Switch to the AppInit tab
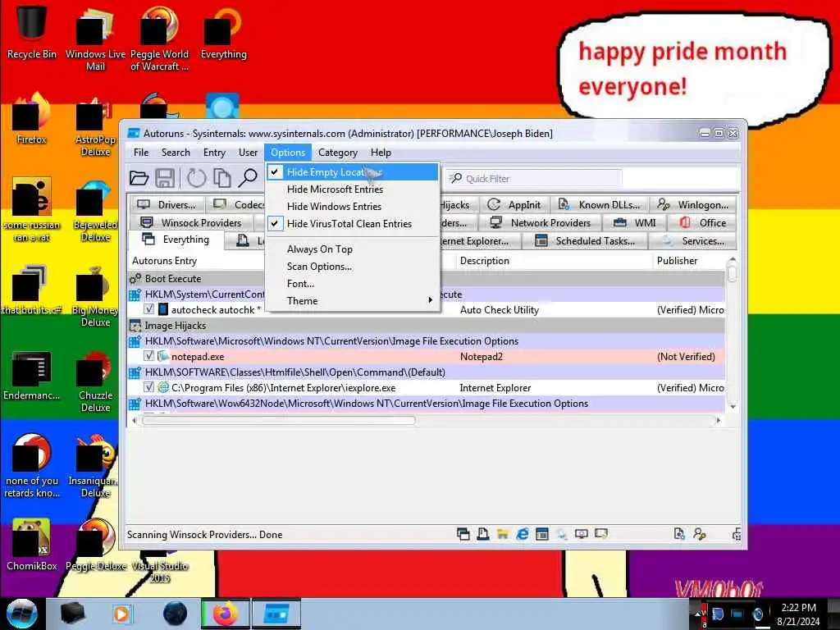The width and height of the screenshot is (840, 630). click(x=514, y=204)
